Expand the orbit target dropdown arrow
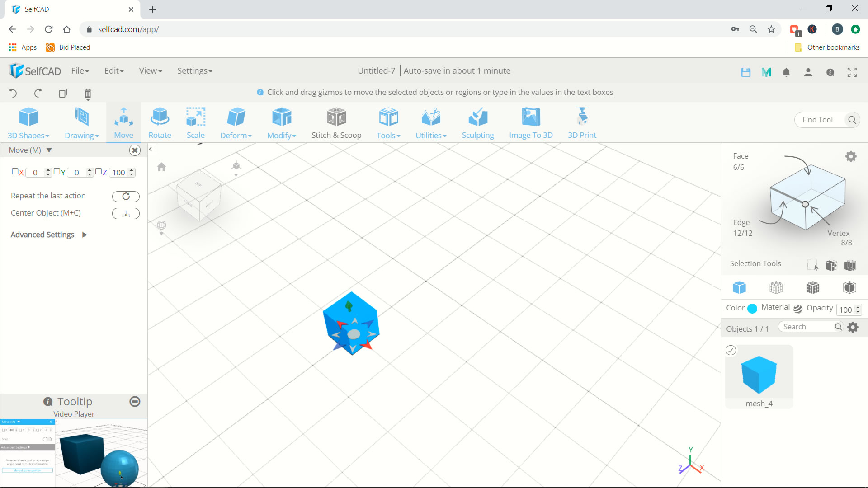868x488 pixels. [161, 234]
